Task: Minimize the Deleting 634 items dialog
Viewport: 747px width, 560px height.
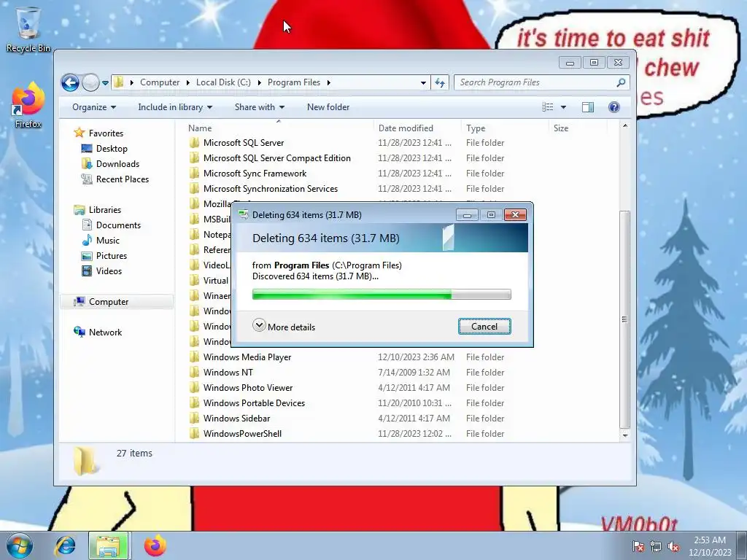Action: 467,215
